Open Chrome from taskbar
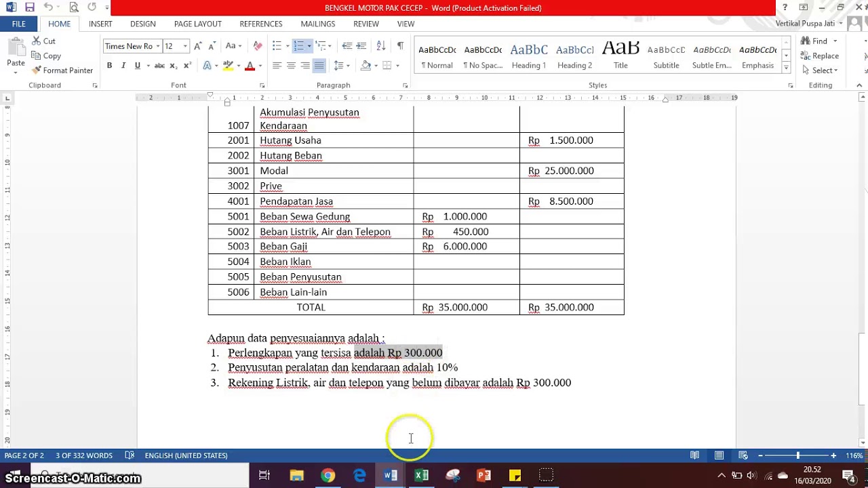Screen dimensions: 868x488 click(x=328, y=476)
